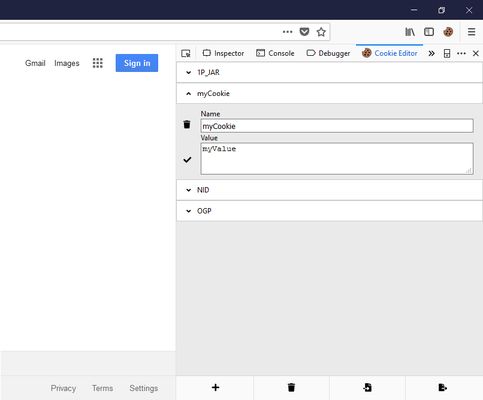This screenshot has height=400, width=483.
Task: Open the Library bookshelf icon
Action: click(x=410, y=32)
